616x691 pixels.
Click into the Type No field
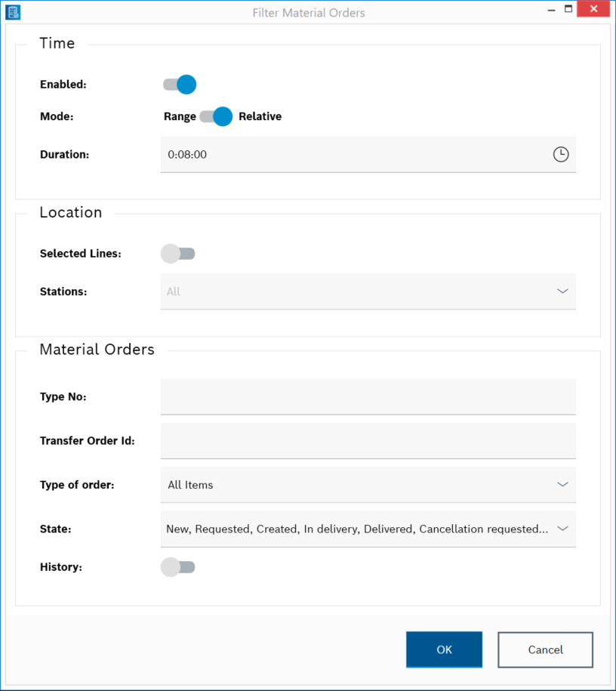click(368, 396)
